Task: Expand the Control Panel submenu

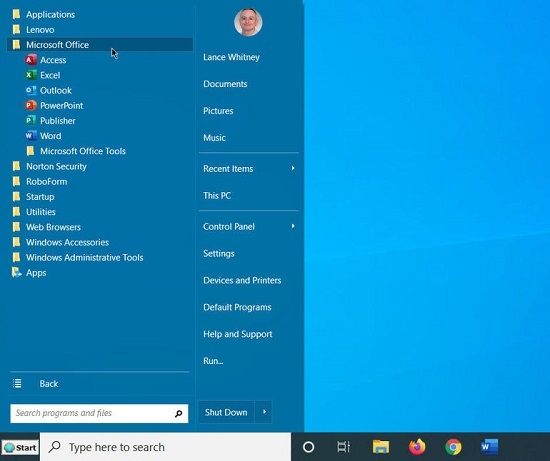Action: (x=249, y=227)
